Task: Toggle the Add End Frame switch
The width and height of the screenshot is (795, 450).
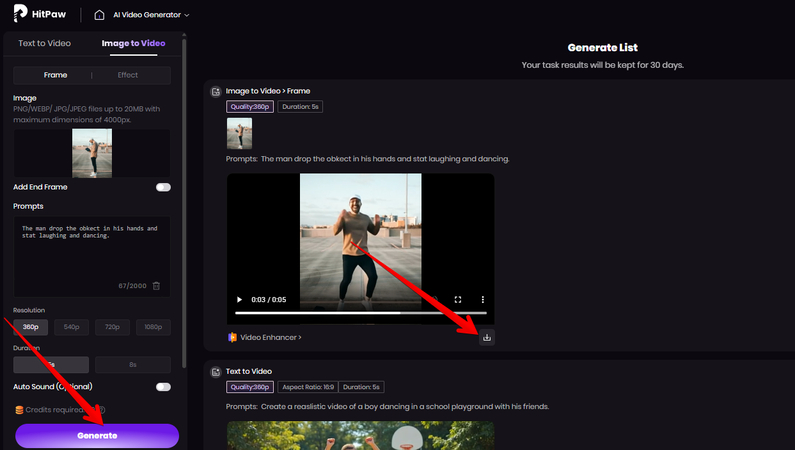Action: [x=163, y=187]
